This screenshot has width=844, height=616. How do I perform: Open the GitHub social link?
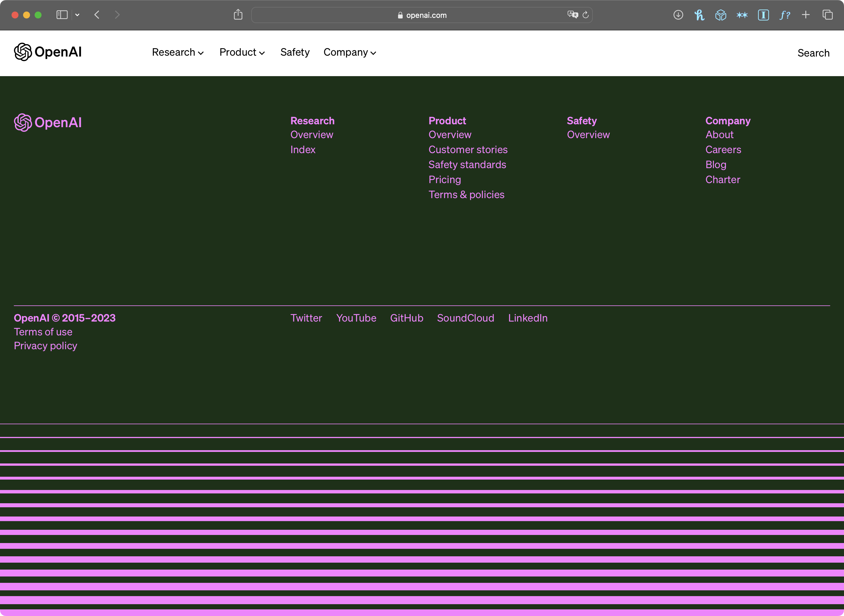406,318
